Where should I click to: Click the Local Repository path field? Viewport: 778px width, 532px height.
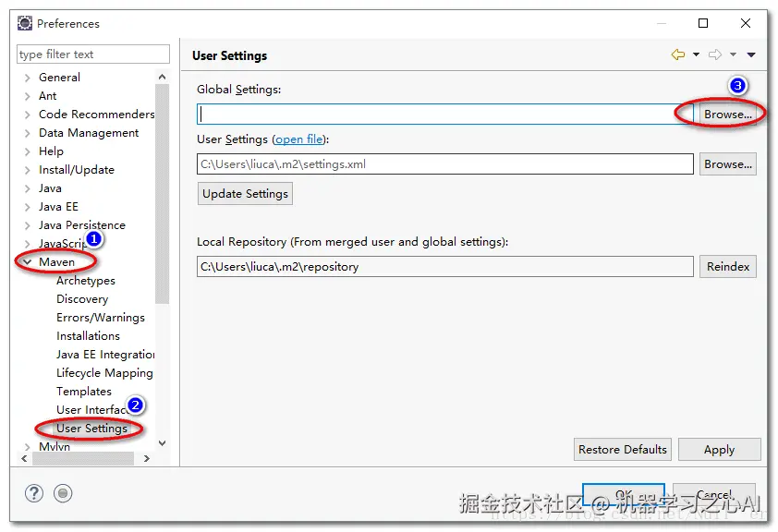[445, 267]
